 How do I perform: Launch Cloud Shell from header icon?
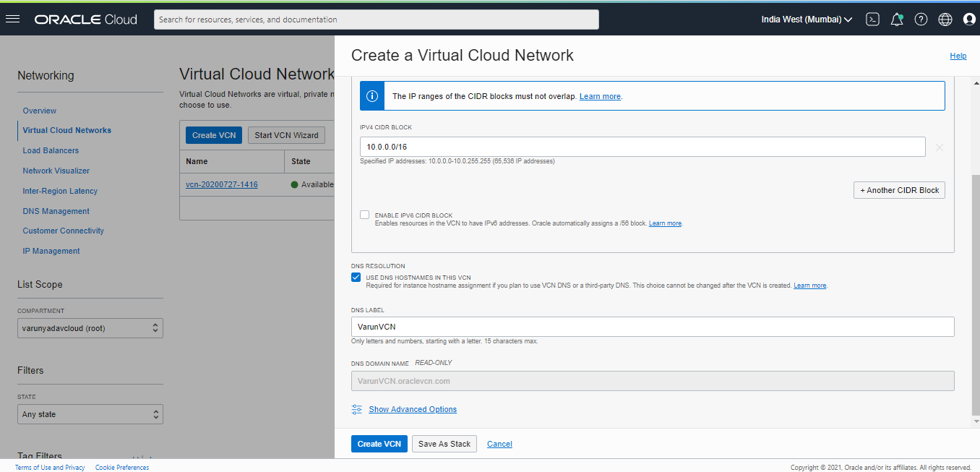click(x=872, y=20)
